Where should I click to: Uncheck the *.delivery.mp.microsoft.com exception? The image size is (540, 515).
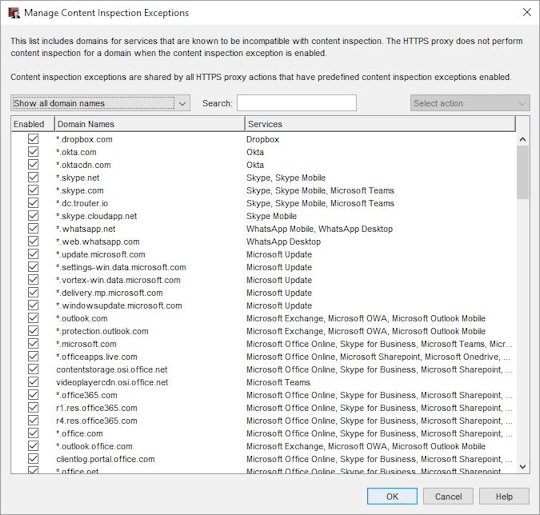pyautogui.click(x=33, y=292)
